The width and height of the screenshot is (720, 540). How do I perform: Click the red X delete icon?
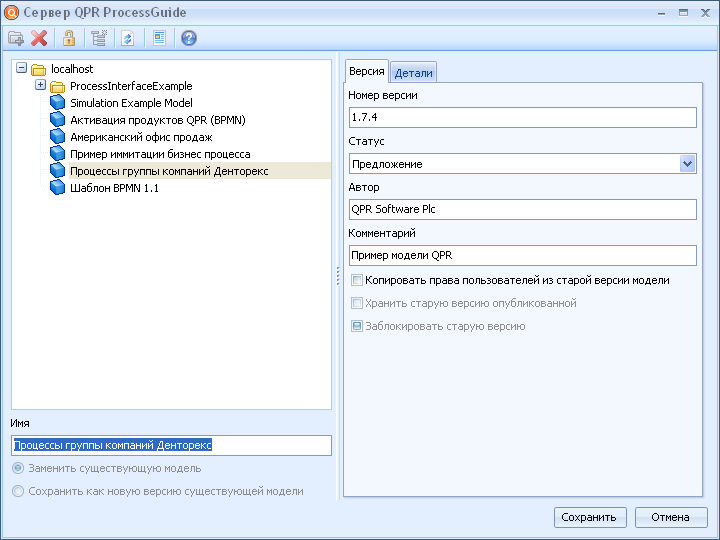(x=39, y=38)
